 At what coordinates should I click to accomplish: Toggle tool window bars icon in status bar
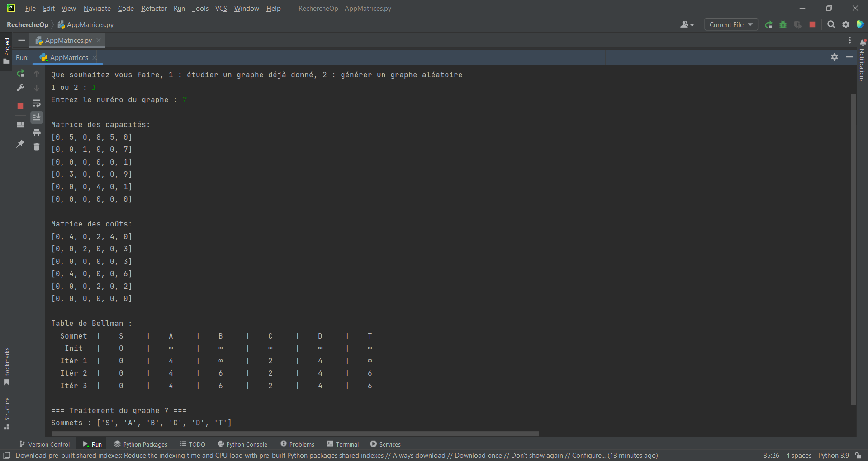[x=7, y=456]
